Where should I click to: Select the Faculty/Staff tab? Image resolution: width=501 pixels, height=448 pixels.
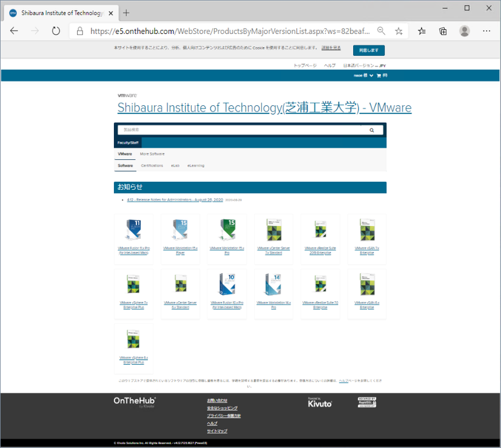click(128, 143)
